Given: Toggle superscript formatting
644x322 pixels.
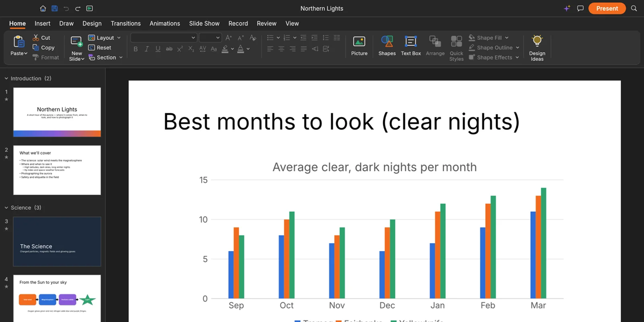Looking at the screenshot, I should pyautogui.click(x=180, y=49).
